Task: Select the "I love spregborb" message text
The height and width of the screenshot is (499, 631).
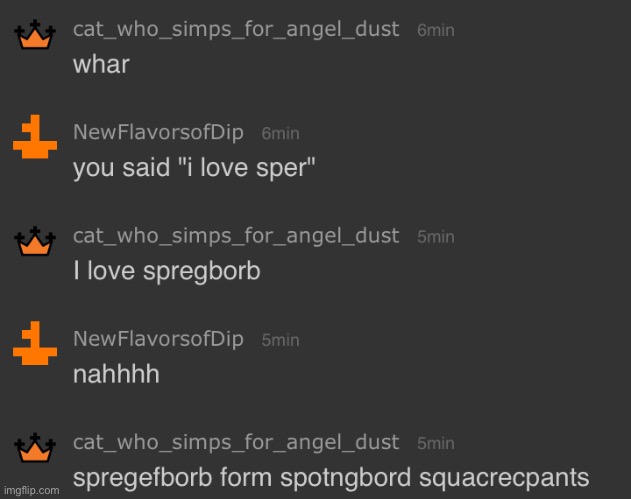Action: 167,271
